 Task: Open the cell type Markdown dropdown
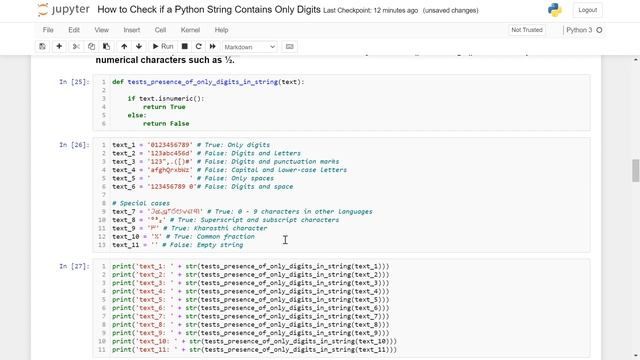point(249,47)
